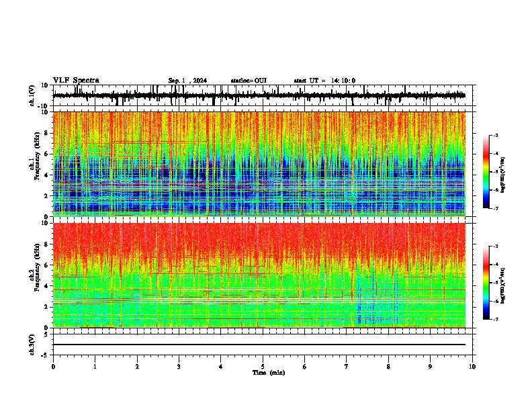Click time axis tick label "4"
This screenshot has width=532, height=411.
point(221,367)
